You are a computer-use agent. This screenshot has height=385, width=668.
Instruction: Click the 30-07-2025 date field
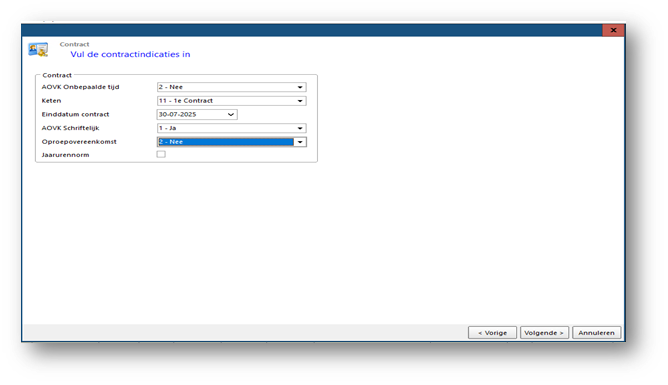tap(197, 115)
